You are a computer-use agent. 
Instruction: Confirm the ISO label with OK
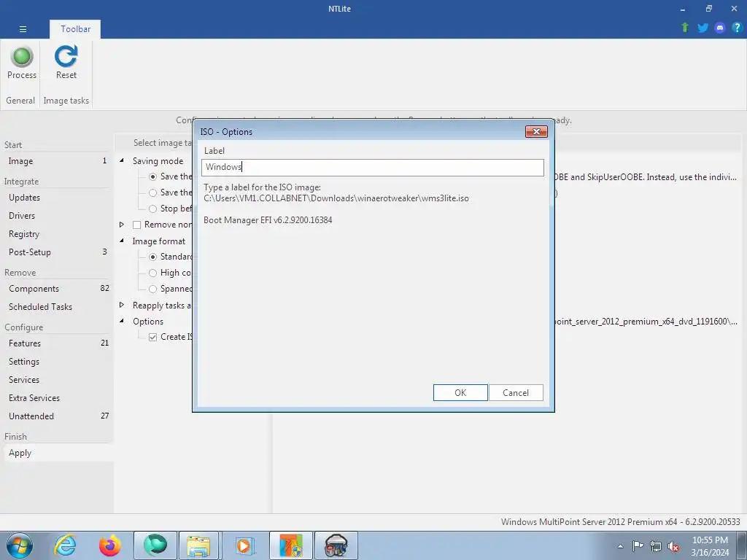[x=460, y=393]
